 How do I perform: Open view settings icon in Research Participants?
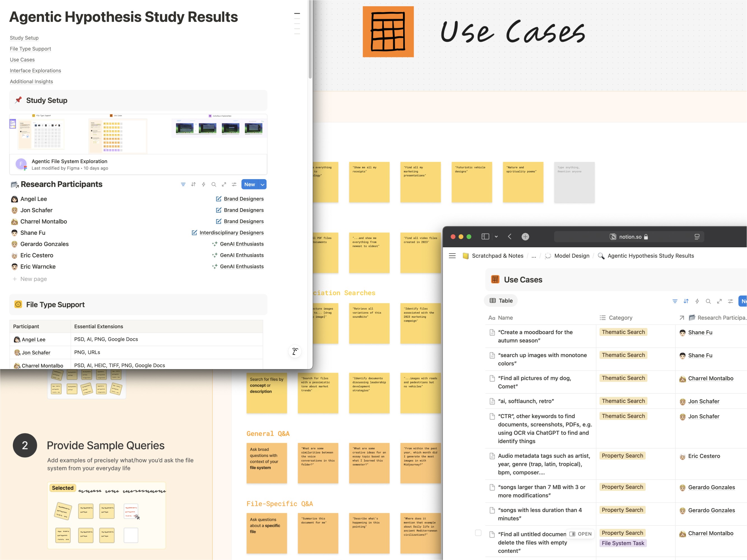click(234, 184)
